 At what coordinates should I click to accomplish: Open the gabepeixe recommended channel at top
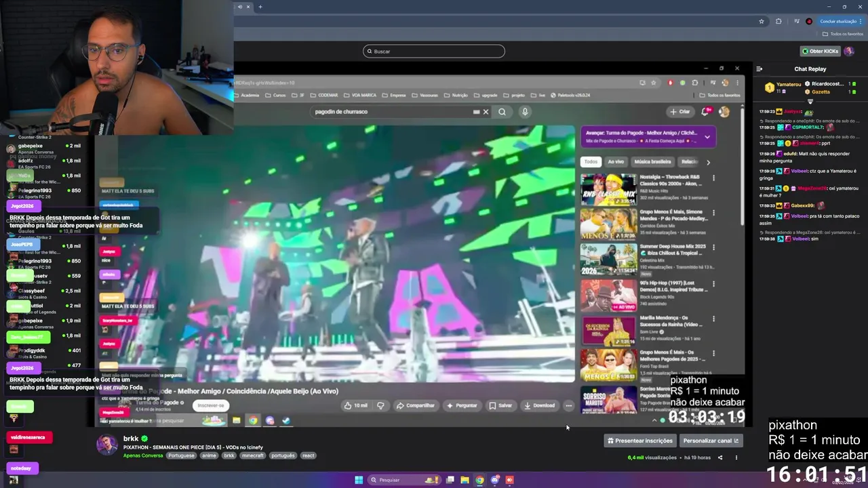[x=44, y=148]
